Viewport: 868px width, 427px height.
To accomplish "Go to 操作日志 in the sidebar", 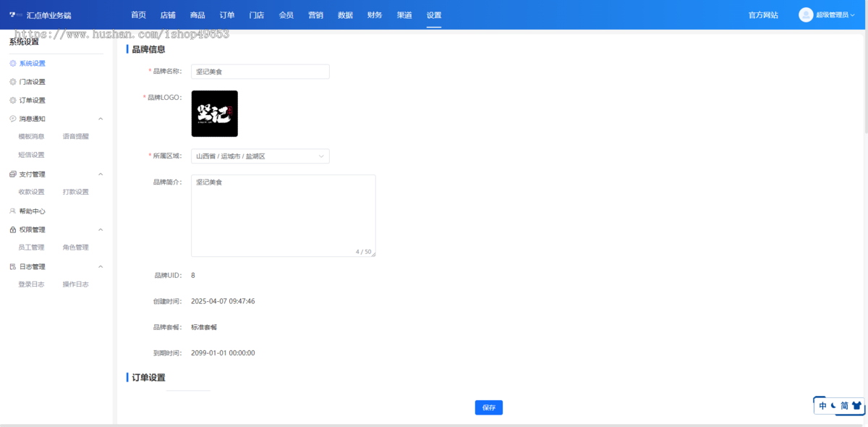I will [x=76, y=284].
